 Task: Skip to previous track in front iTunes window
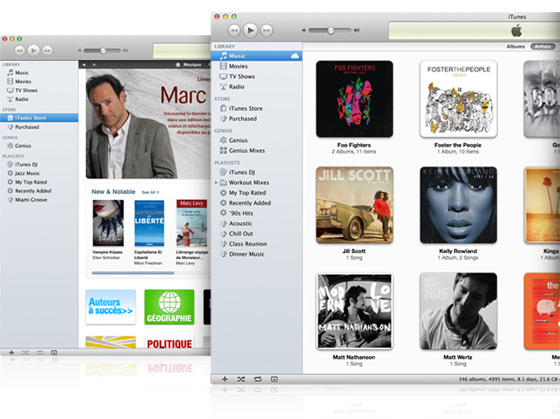234,30
